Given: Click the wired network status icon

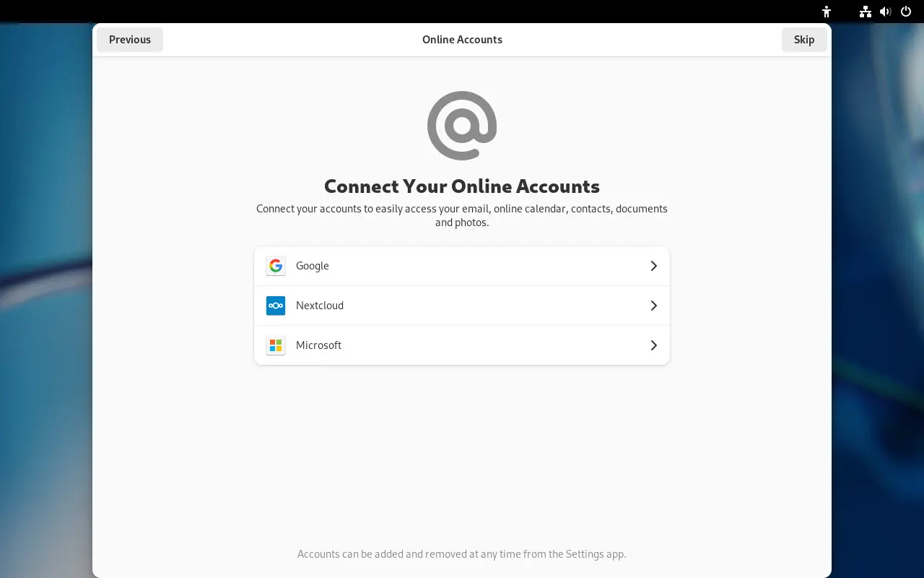Looking at the screenshot, I should coord(865,12).
